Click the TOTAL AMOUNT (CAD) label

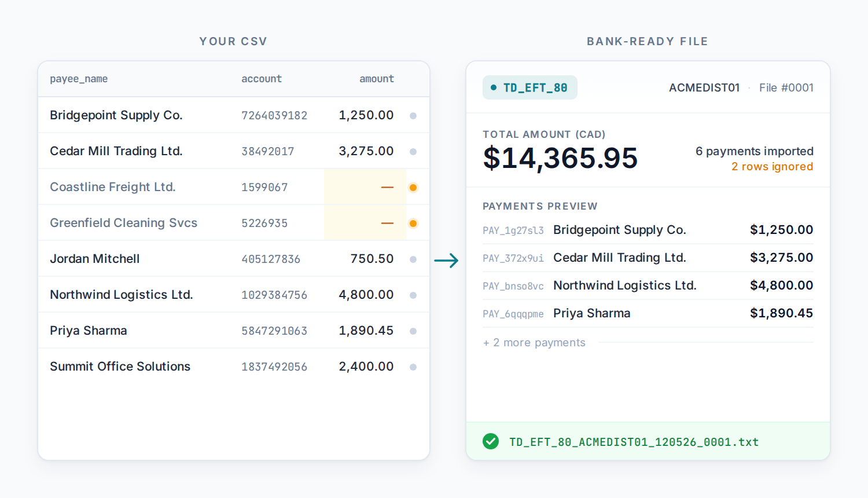pyautogui.click(x=544, y=134)
